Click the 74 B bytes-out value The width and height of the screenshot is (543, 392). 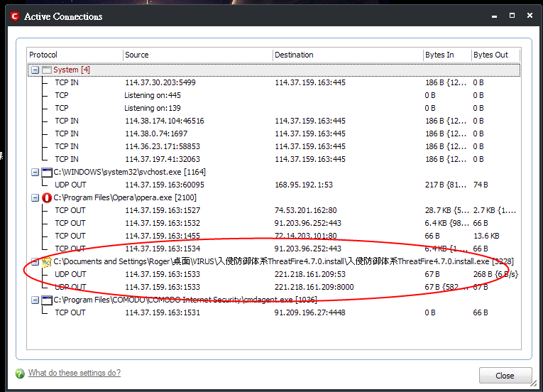[481, 185]
